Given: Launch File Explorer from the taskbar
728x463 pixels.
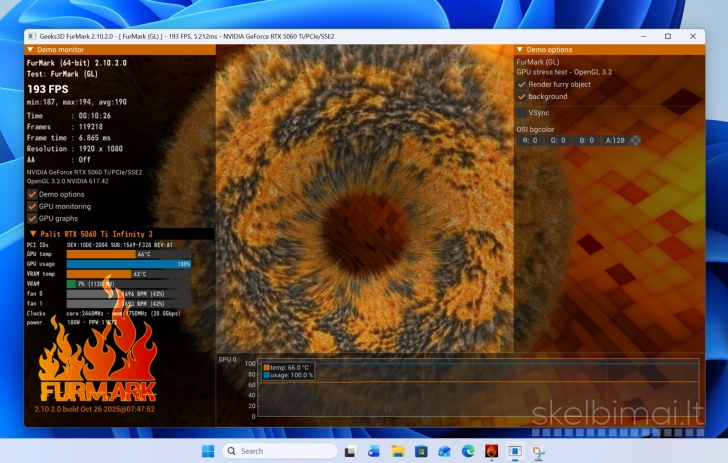Looking at the screenshot, I should click(x=397, y=451).
